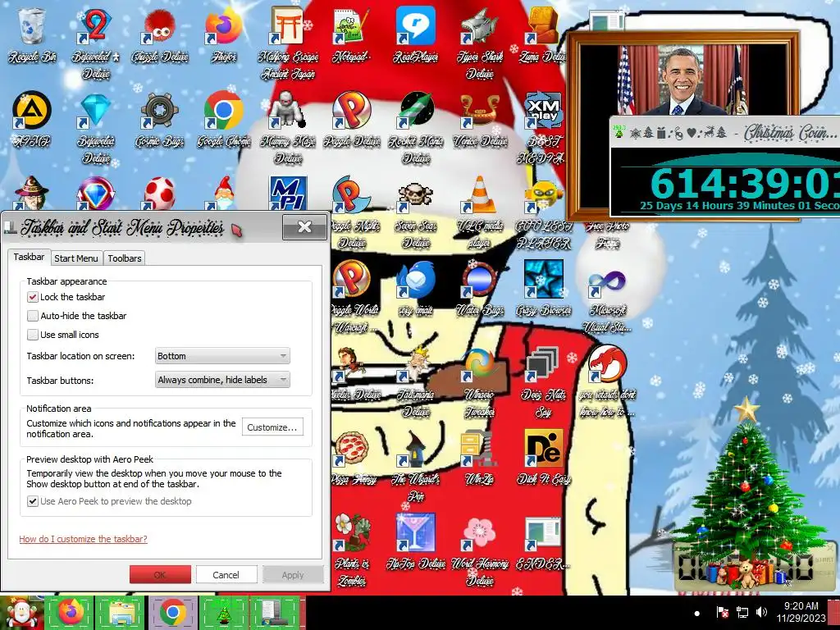Switch to the Start Menu tab

pyautogui.click(x=76, y=258)
